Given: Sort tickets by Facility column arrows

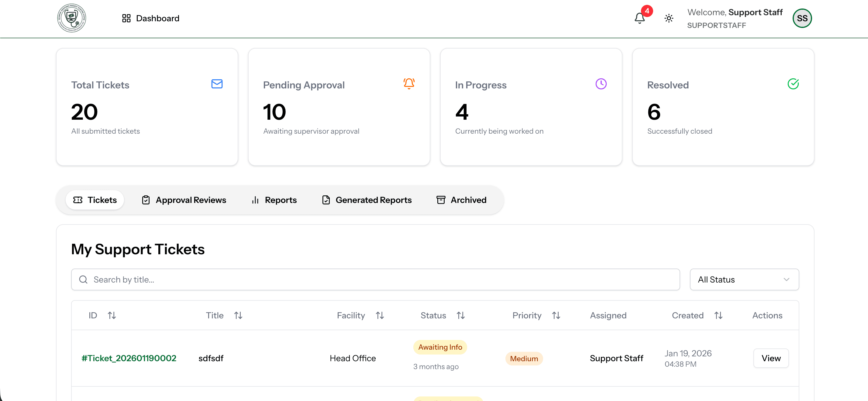Looking at the screenshot, I should 380,315.
